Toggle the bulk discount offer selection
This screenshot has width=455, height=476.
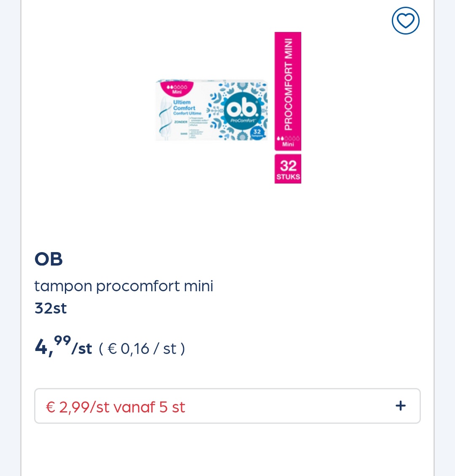pyautogui.click(x=227, y=406)
